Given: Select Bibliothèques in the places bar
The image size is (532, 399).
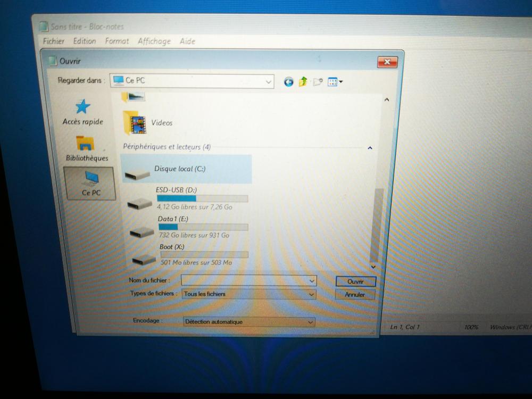Looking at the screenshot, I should point(87,148).
